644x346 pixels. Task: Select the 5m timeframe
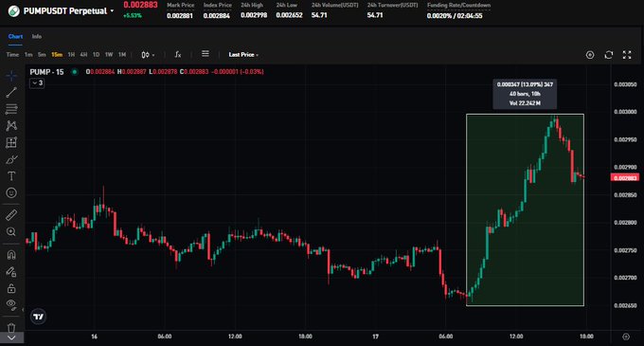click(42, 55)
